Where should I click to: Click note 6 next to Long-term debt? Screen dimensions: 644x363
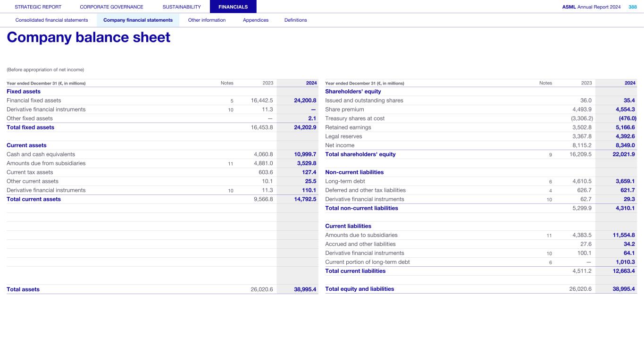550,182
